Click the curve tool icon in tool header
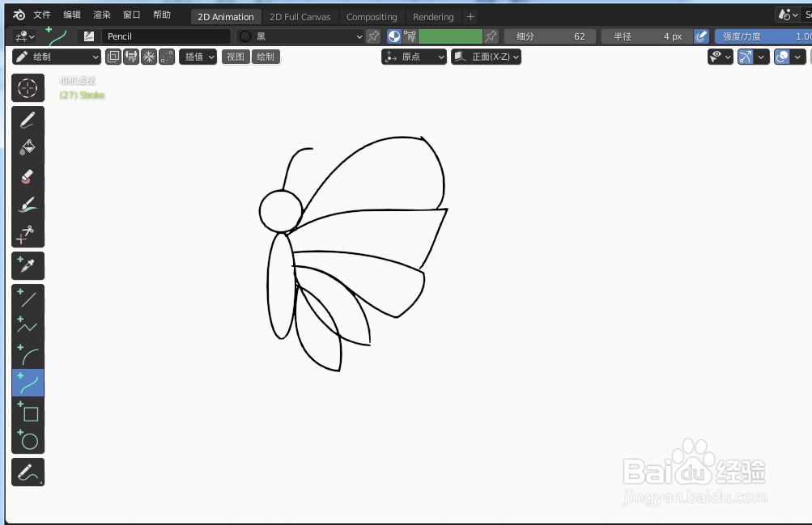This screenshot has width=812, height=525. click(57, 36)
